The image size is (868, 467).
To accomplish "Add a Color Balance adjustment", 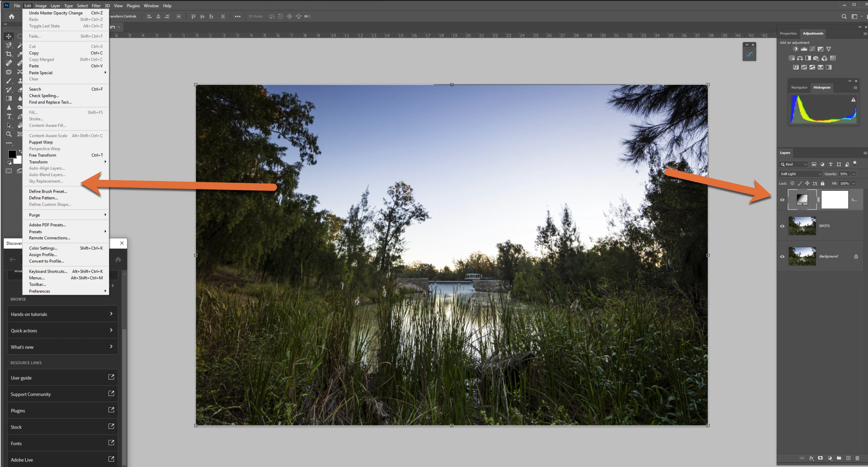I will (800, 58).
